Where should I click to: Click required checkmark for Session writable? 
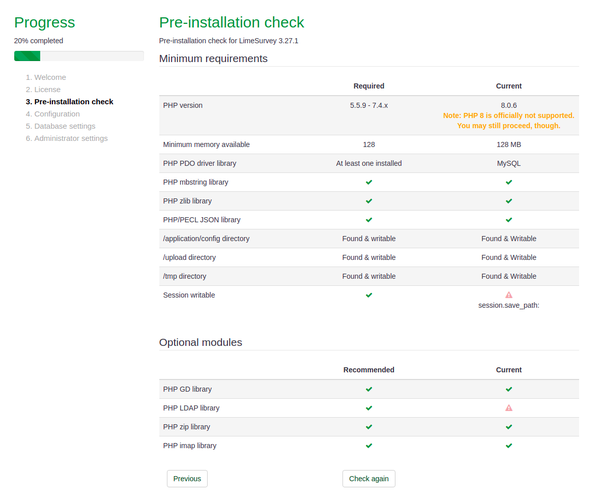click(369, 295)
